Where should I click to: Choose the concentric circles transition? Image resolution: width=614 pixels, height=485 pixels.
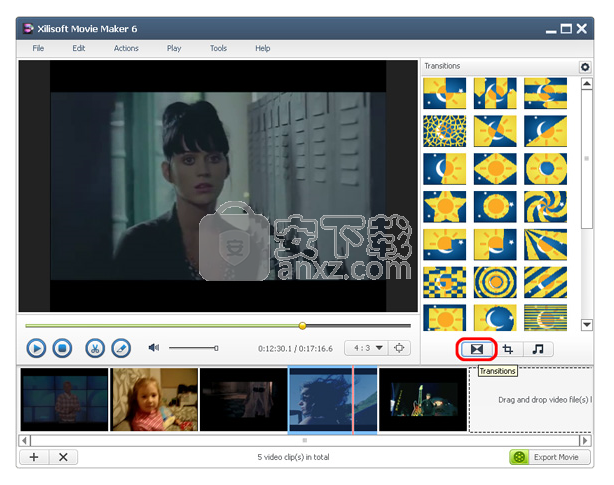coord(495,282)
